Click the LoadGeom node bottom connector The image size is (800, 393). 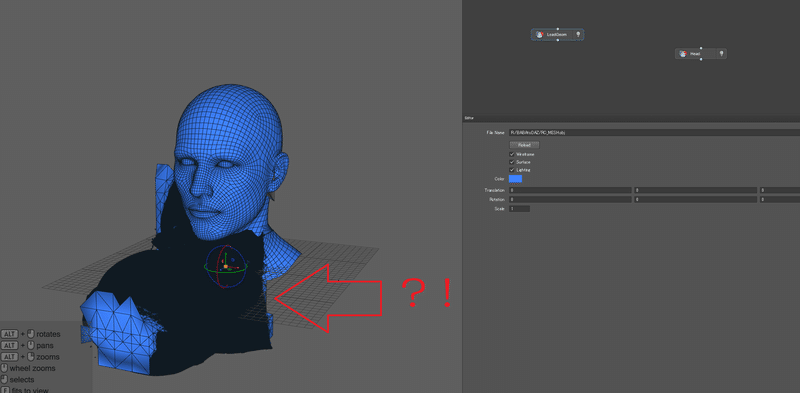[x=558, y=40]
